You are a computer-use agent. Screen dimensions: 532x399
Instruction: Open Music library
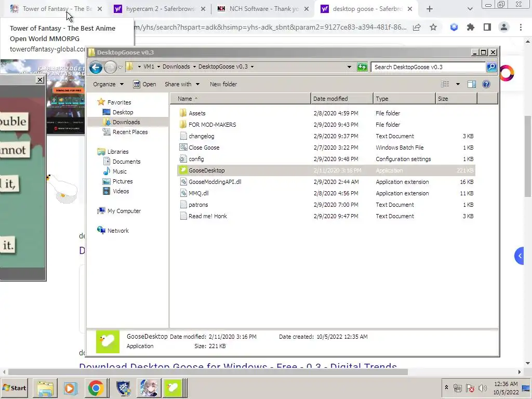(115, 171)
